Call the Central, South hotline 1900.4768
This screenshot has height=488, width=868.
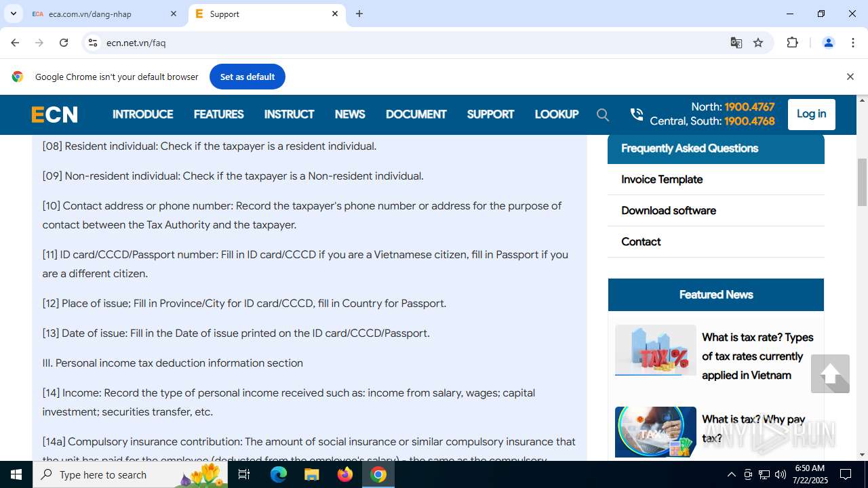pos(749,121)
